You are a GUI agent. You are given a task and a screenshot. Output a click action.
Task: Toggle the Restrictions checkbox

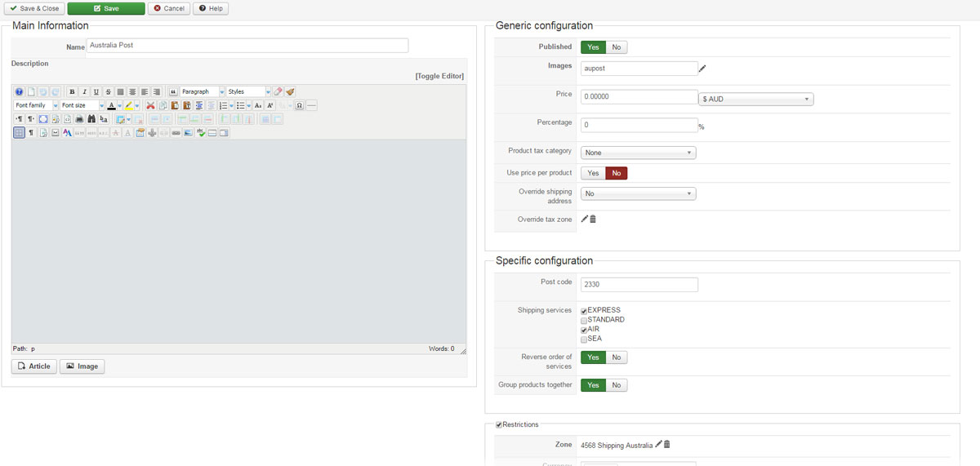pos(499,424)
